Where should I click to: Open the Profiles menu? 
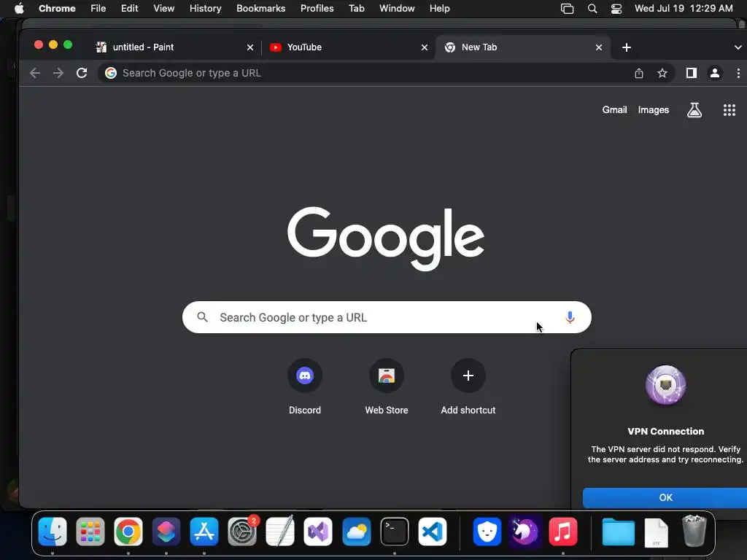click(x=317, y=9)
